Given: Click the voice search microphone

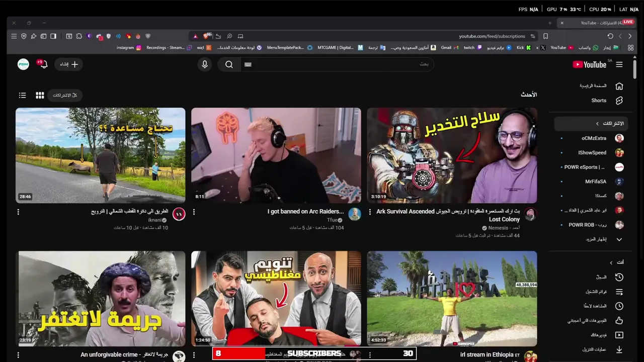Looking at the screenshot, I should pos(204,64).
